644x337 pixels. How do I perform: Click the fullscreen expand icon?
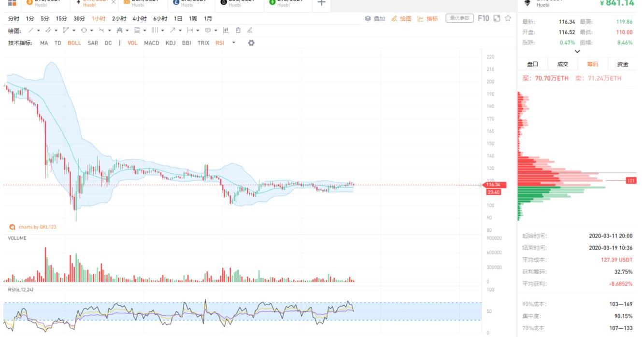496,18
